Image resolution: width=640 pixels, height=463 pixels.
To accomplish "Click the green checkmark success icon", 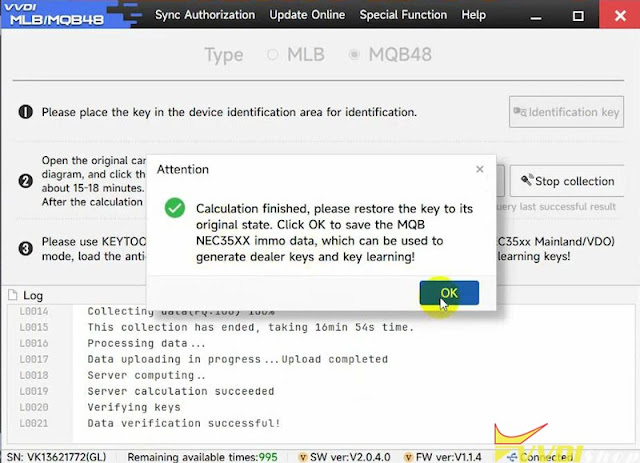I will (175, 208).
